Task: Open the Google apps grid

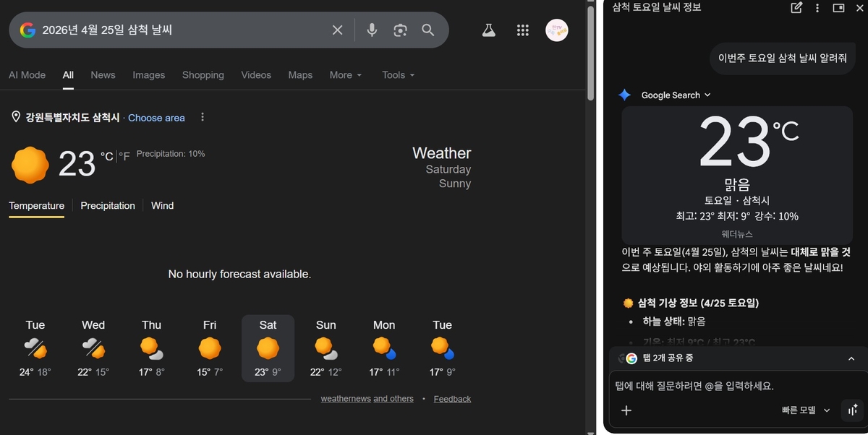Action: point(523,30)
